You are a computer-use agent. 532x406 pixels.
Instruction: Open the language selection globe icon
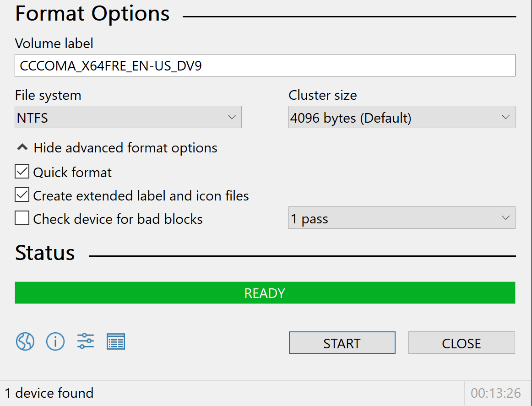25,341
